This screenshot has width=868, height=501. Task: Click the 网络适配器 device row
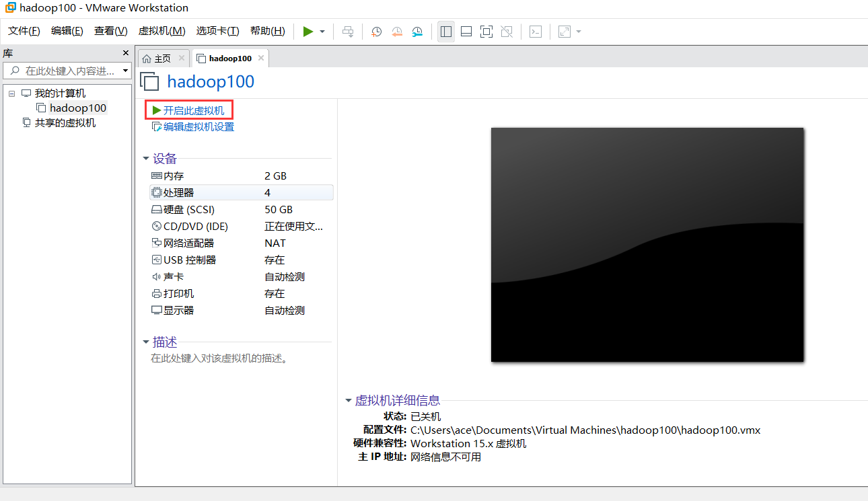tap(242, 243)
